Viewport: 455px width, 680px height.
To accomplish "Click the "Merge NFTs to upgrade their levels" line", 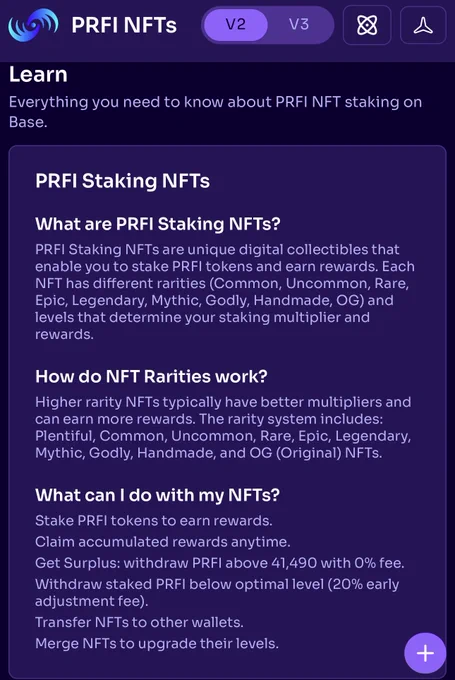I will coord(157,643).
